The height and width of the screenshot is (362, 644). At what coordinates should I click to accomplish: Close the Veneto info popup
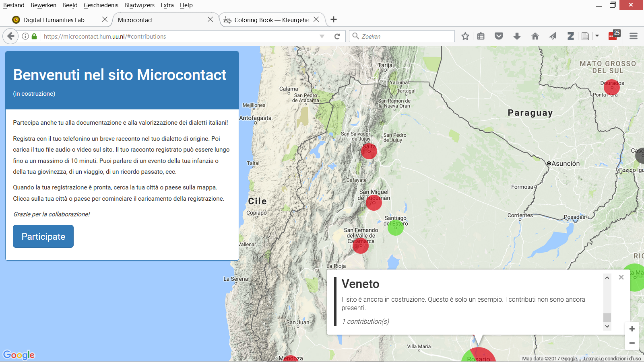pyautogui.click(x=621, y=277)
